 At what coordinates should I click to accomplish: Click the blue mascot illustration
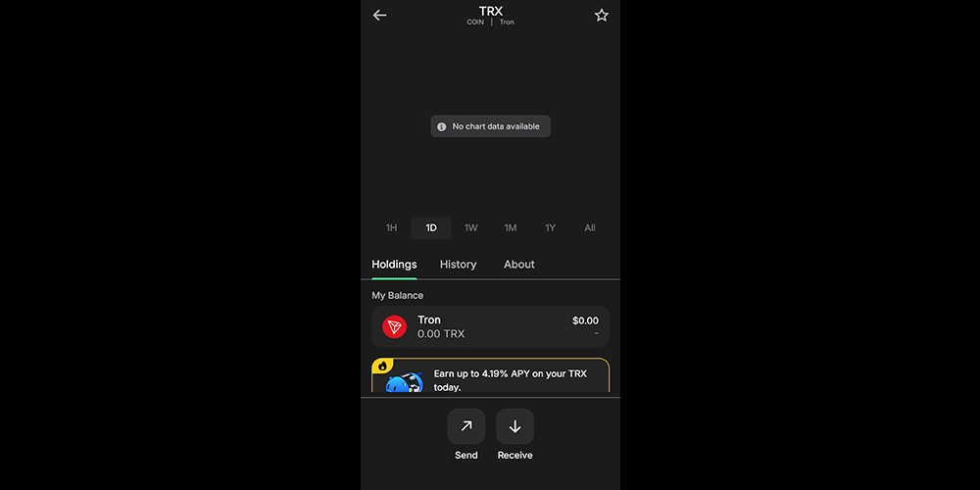point(405,382)
